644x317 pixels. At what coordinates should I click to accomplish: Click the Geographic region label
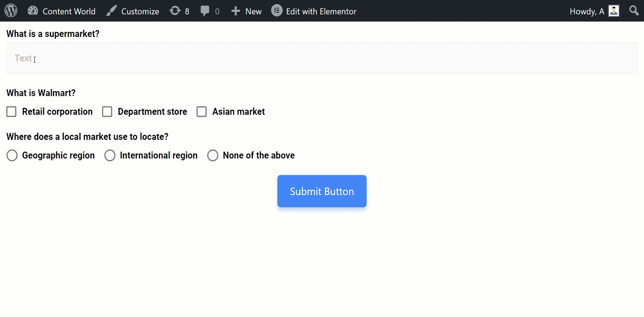coord(58,155)
